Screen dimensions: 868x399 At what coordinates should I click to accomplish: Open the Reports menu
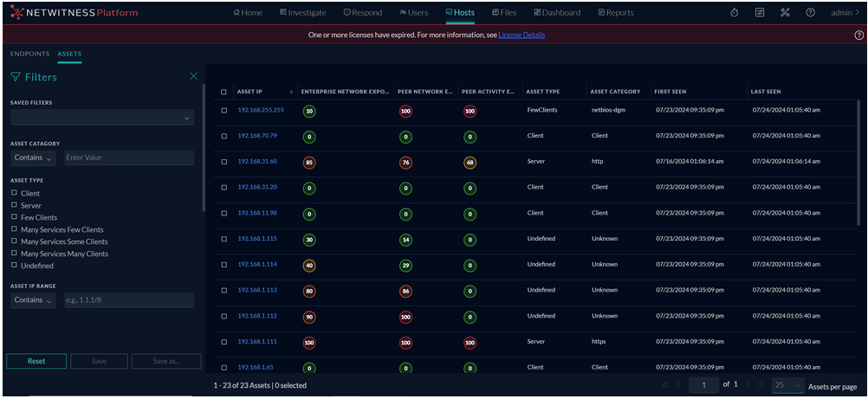coord(616,12)
